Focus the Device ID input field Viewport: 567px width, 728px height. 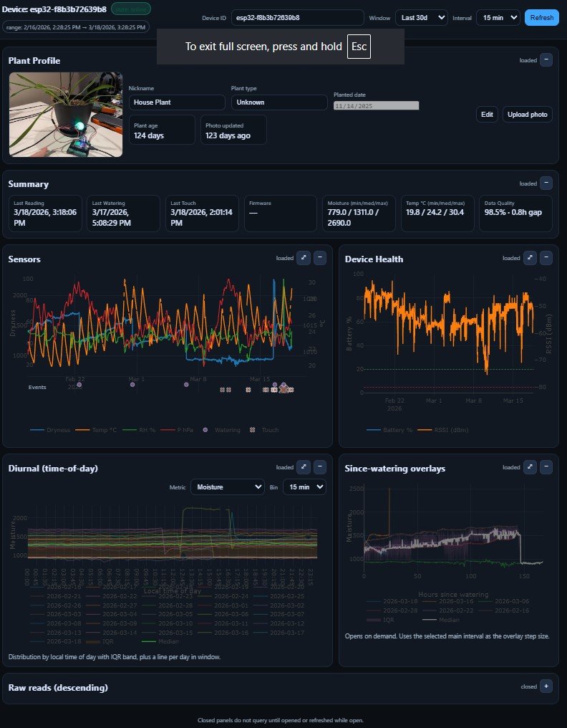[x=297, y=18]
